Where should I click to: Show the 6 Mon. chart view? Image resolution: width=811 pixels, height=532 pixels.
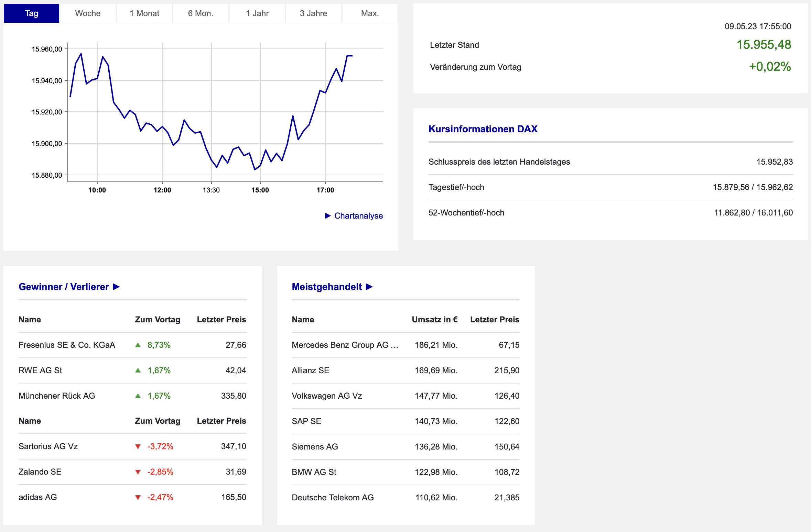pos(201,13)
